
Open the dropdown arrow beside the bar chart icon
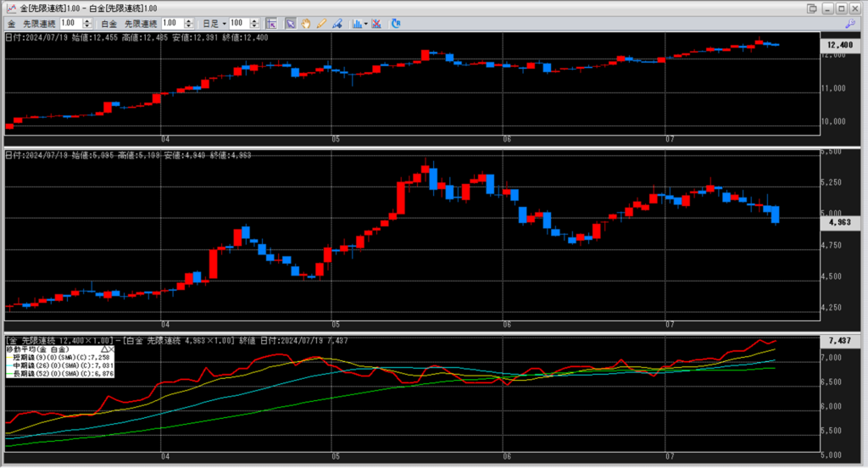coord(366,24)
